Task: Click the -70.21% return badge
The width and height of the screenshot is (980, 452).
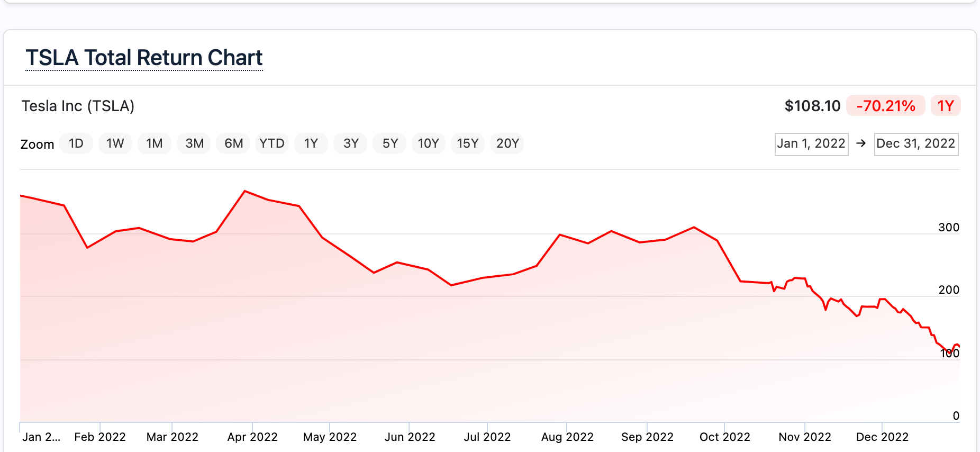Action: pos(886,106)
